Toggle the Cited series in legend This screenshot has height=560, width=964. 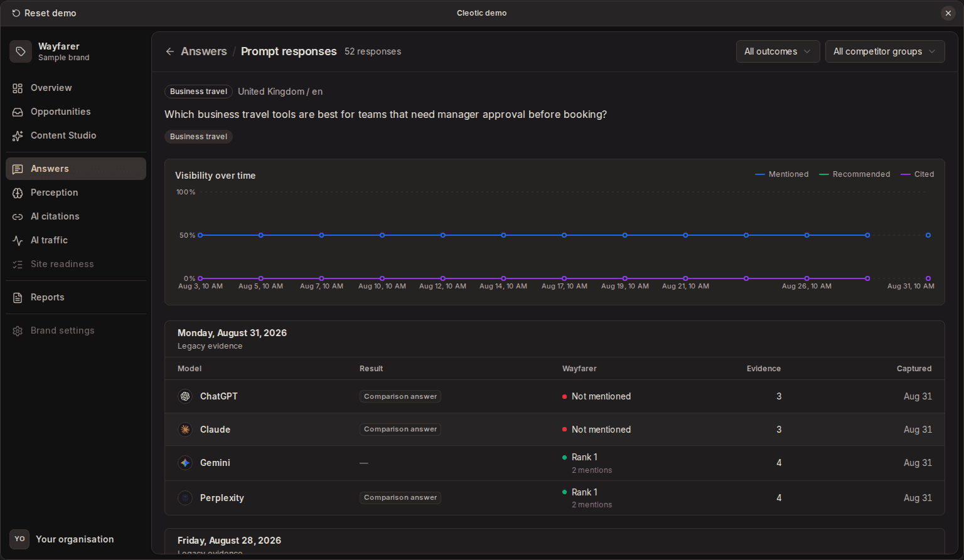(x=918, y=174)
